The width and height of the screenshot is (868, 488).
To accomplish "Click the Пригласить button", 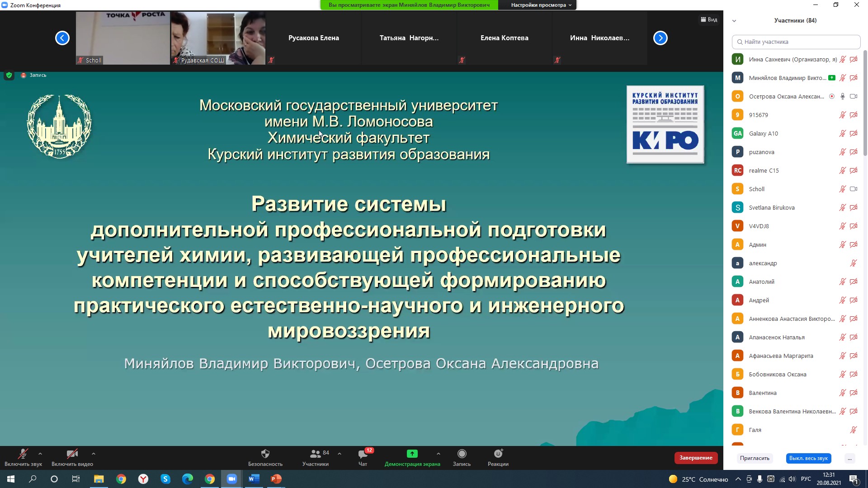I will (x=755, y=458).
